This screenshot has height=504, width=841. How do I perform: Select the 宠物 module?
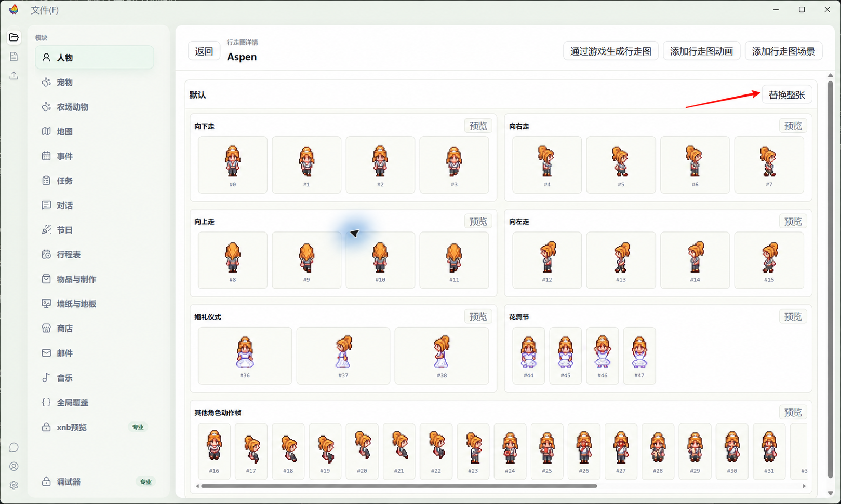tap(95, 82)
